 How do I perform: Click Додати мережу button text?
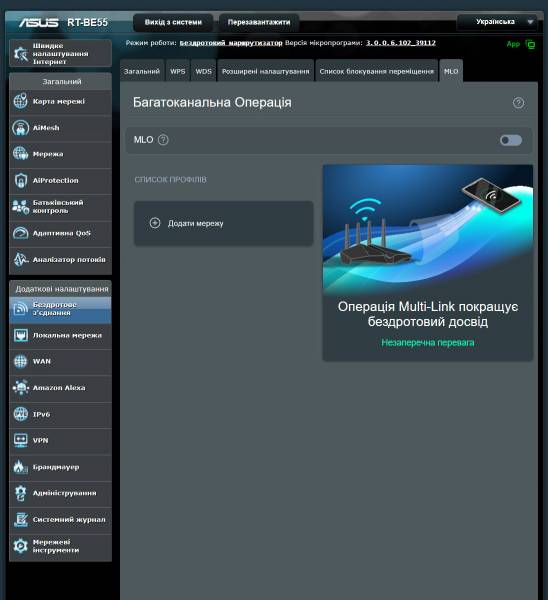pyautogui.click(x=196, y=223)
